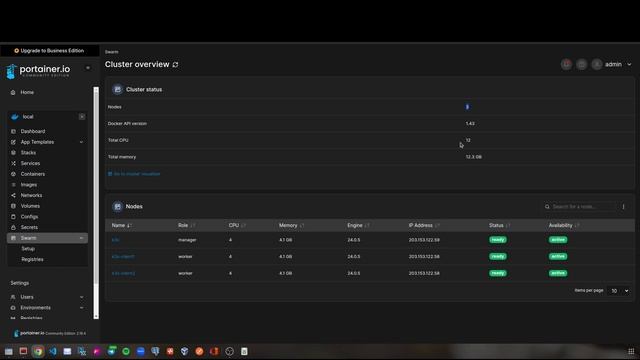The image size is (640, 360).
Task: Click the Cluster status panel heading
Action: click(144, 89)
